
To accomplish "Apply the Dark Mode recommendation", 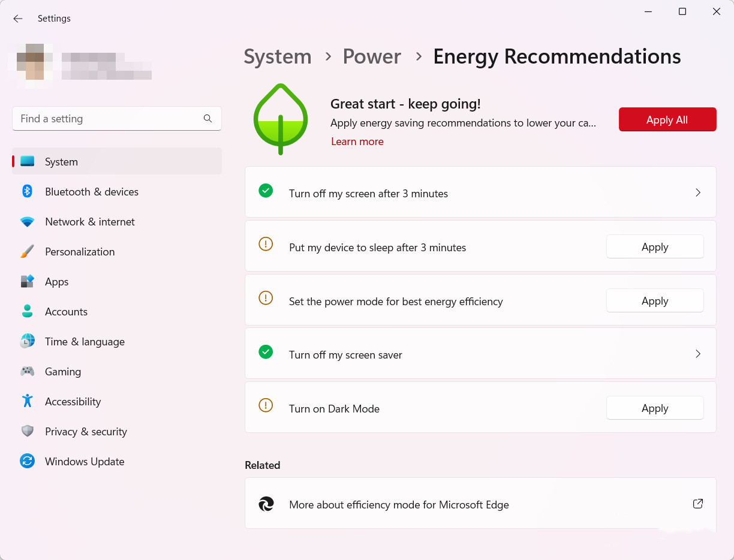I will click(654, 408).
